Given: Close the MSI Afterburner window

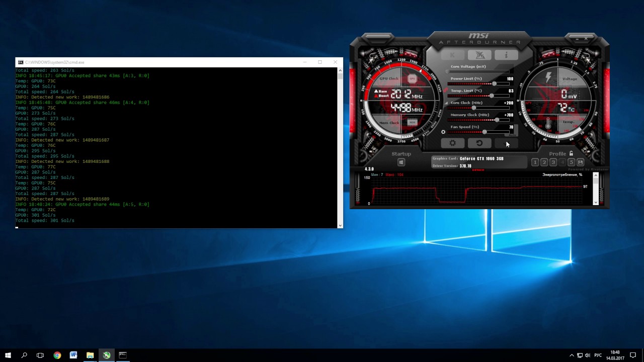Looking at the screenshot, I should pyautogui.click(x=586, y=38).
